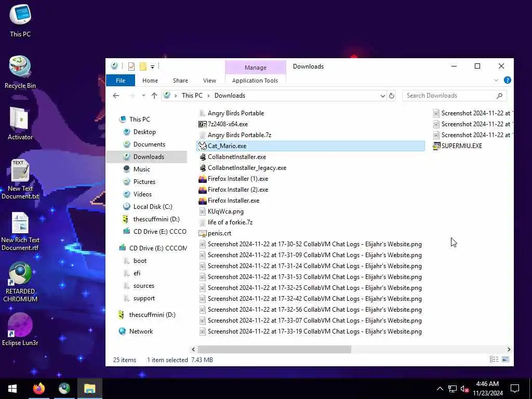Open Videos in the navigation pane
The height and width of the screenshot is (399, 532).
142,194
